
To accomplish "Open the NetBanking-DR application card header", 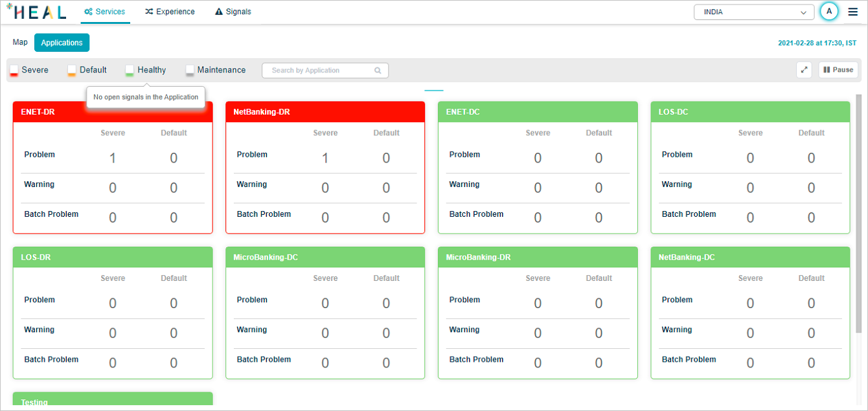I will [325, 112].
